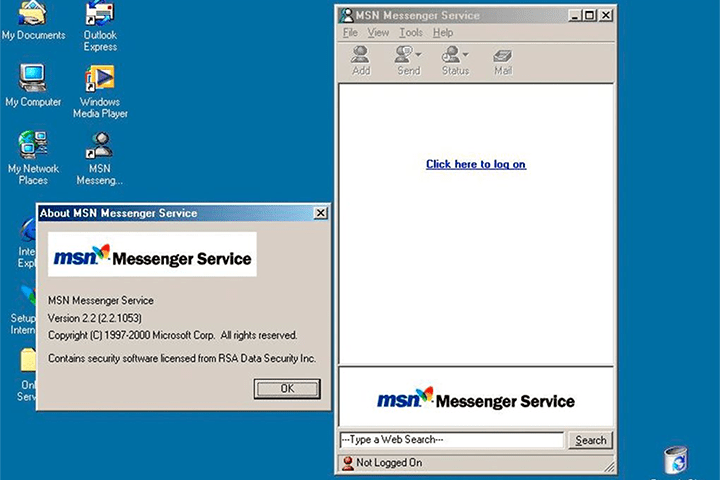
Task: Click the MSN Messenger title bar icon
Action: (x=346, y=15)
